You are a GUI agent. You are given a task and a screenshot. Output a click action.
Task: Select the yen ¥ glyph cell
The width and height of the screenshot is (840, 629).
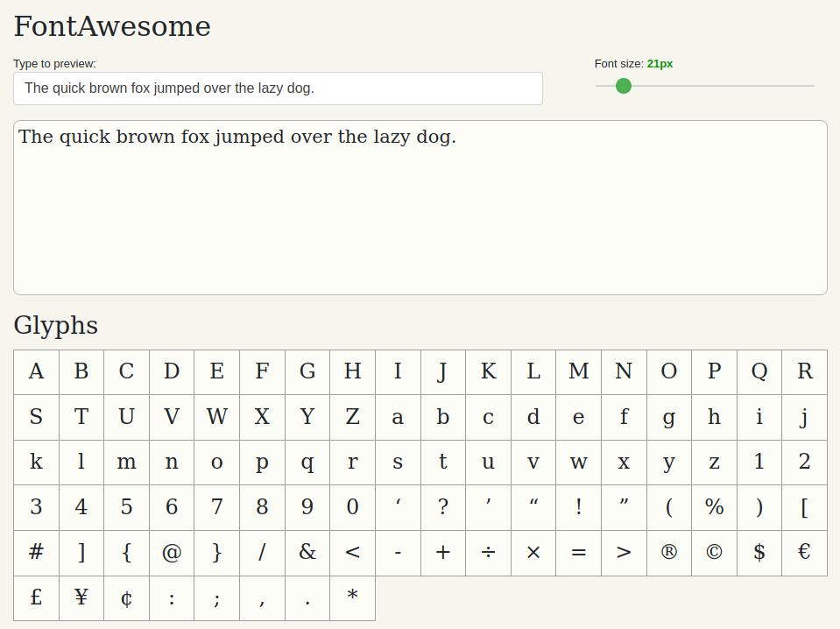pyautogui.click(x=81, y=598)
